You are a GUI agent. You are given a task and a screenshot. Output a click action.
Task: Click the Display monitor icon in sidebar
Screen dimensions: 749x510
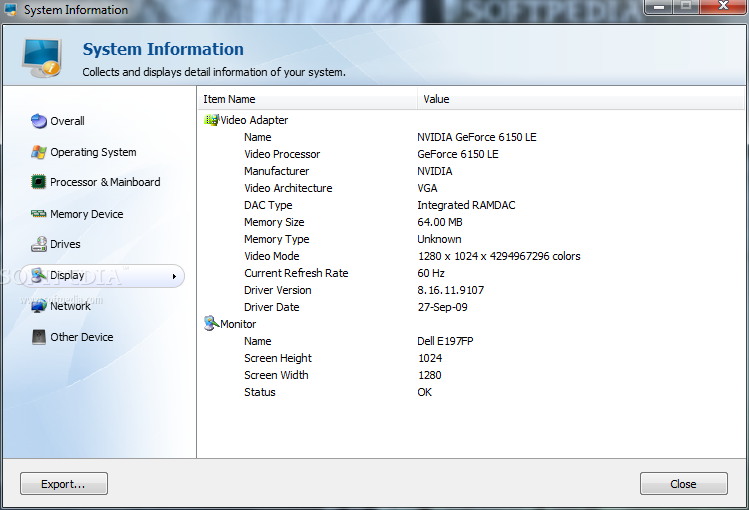coord(39,275)
